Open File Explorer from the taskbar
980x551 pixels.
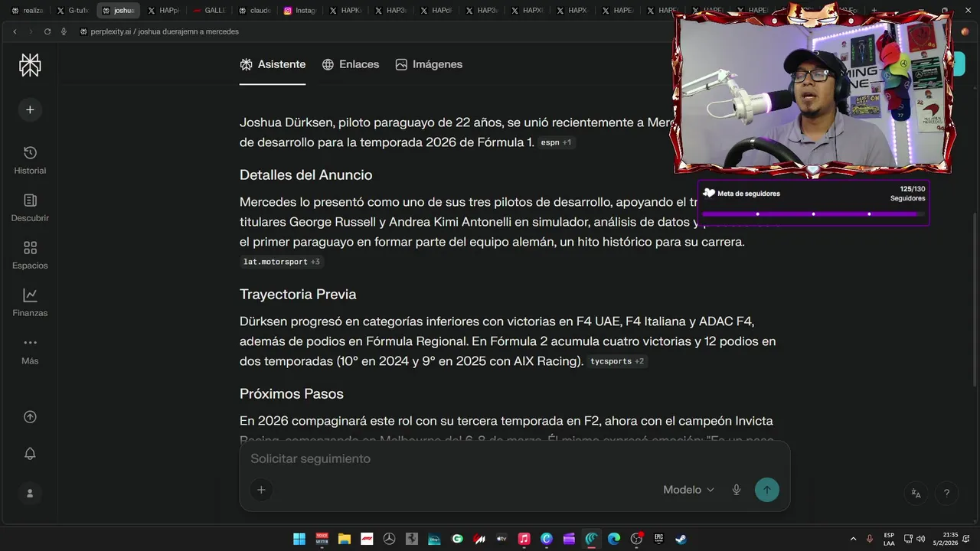[x=344, y=539]
